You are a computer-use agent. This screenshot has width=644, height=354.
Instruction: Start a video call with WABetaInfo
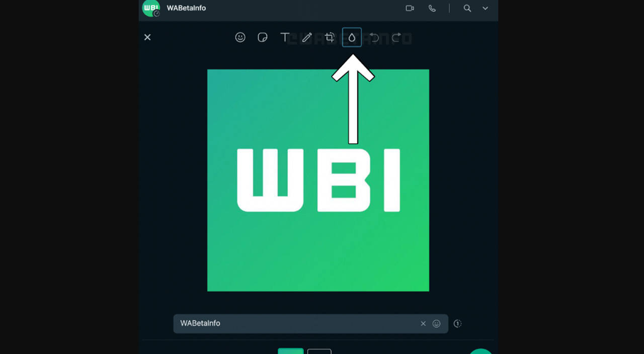tap(410, 8)
